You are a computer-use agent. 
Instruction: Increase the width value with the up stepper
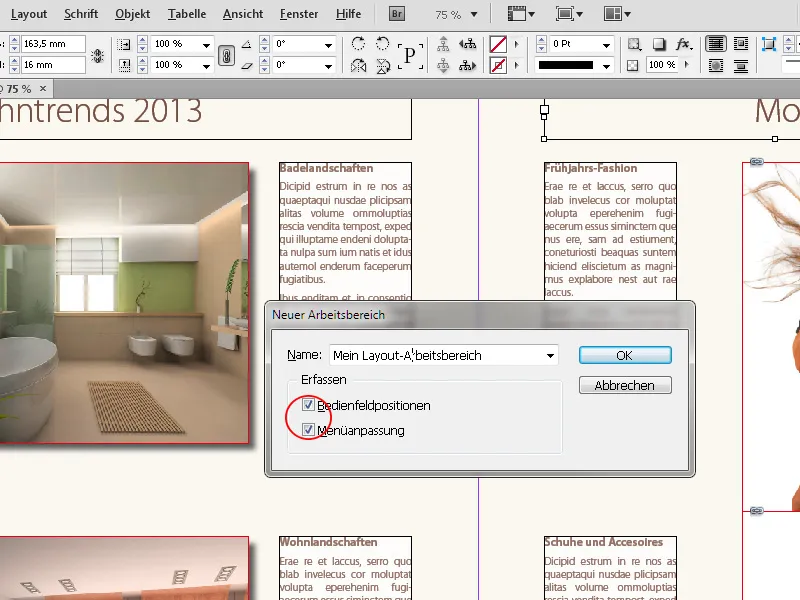[14, 40]
